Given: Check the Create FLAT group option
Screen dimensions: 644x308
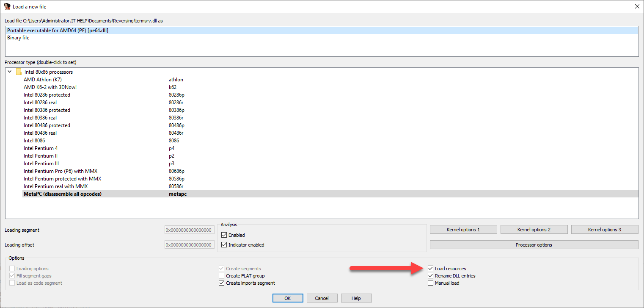Looking at the screenshot, I should pyautogui.click(x=222, y=276).
